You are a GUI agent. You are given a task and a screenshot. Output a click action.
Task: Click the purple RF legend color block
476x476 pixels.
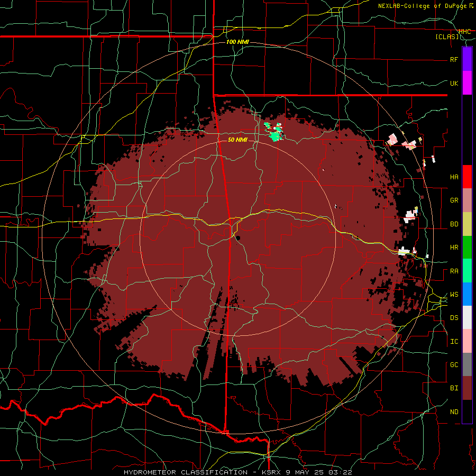coord(467,59)
